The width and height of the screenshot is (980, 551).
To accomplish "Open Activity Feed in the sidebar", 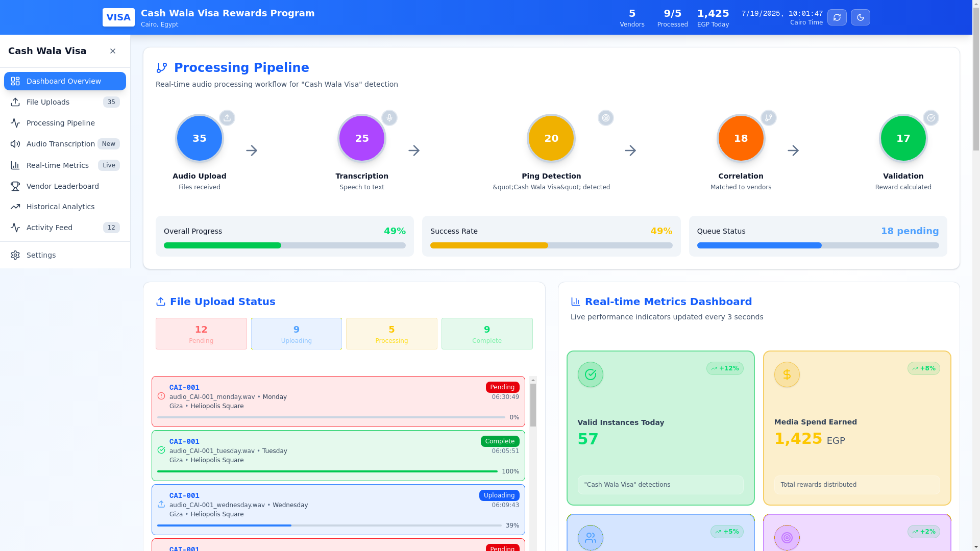I will 65,228.
